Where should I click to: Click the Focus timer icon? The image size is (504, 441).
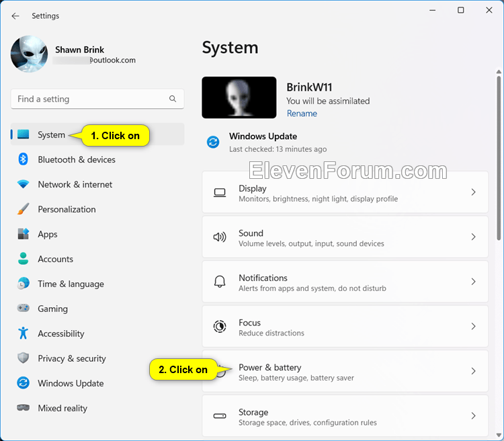click(x=220, y=327)
